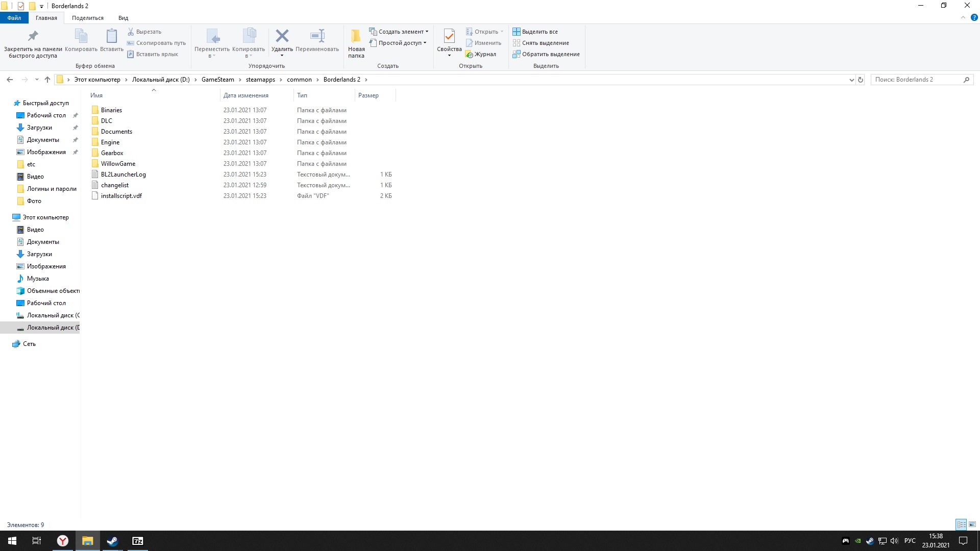Click Deselect (Снять выделение)

(541, 43)
